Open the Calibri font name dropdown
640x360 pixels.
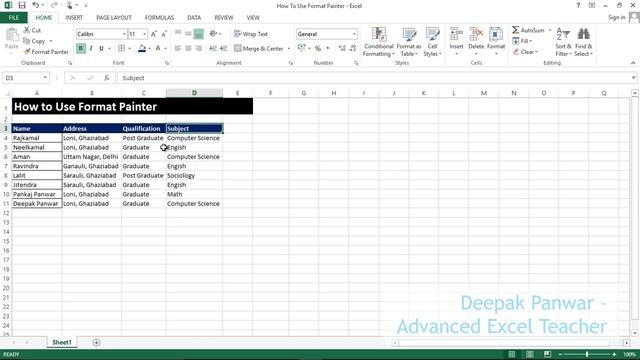tap(124, 34)
